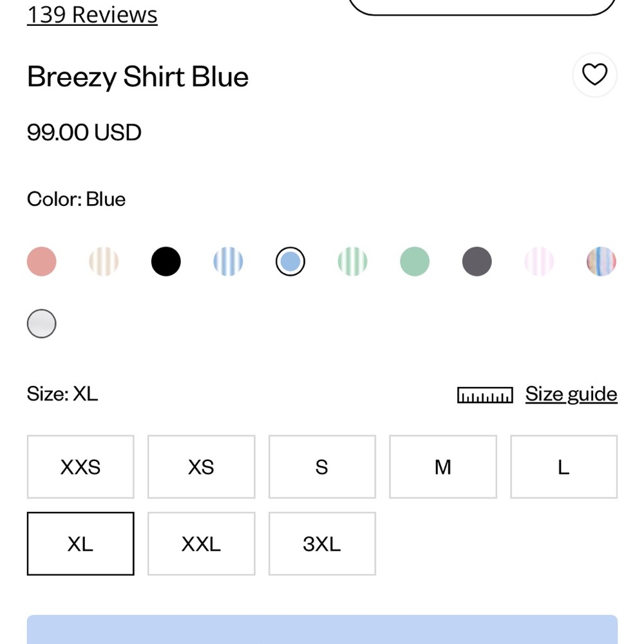Image resolution: width=644 pixels, height=644 pixels.
Task: Pick size M
Action: tap(442, 466)
